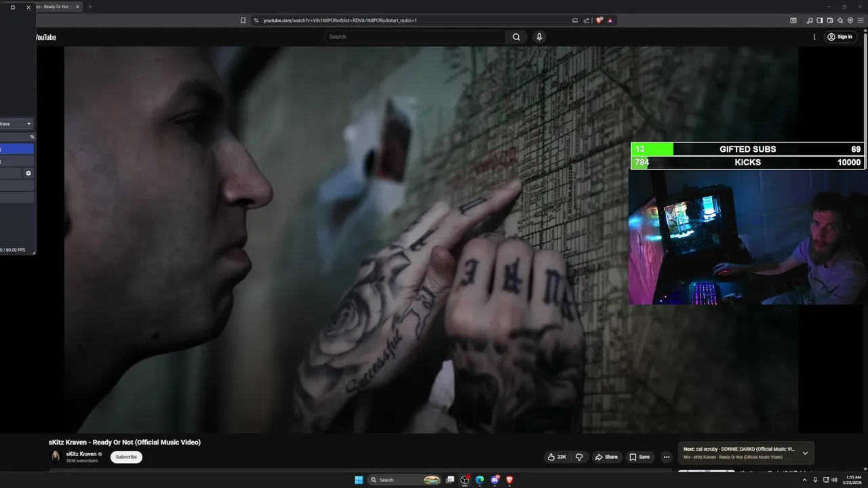Open the gear settings in the OBS panel

point(28,174)
